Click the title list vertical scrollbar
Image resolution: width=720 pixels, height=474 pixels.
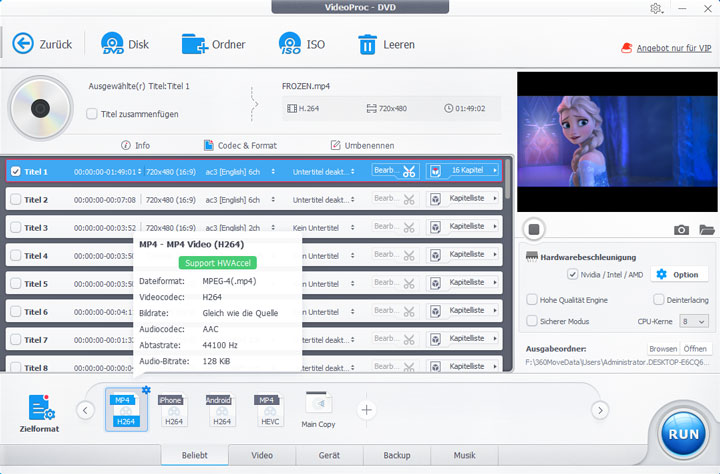[x=508, y=179]
